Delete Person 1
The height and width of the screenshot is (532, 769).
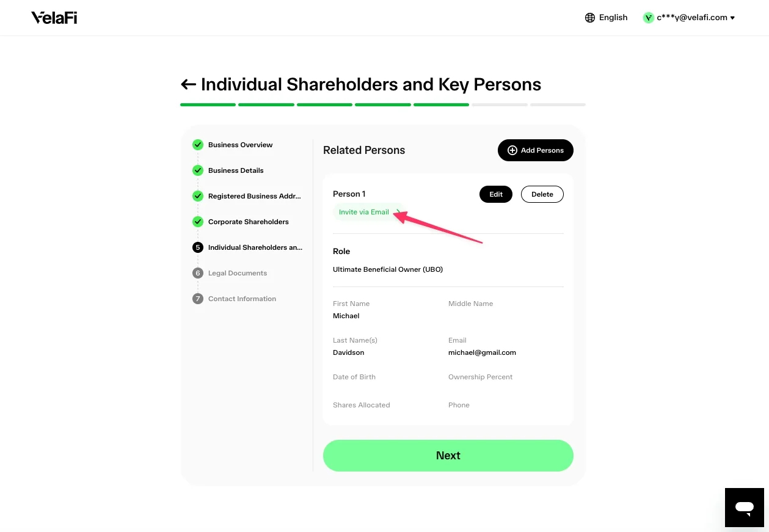point(542,194)
